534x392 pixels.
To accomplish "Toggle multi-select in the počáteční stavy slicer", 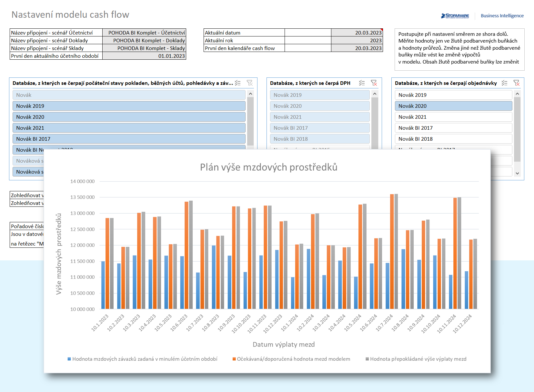I will click(238, 83).
